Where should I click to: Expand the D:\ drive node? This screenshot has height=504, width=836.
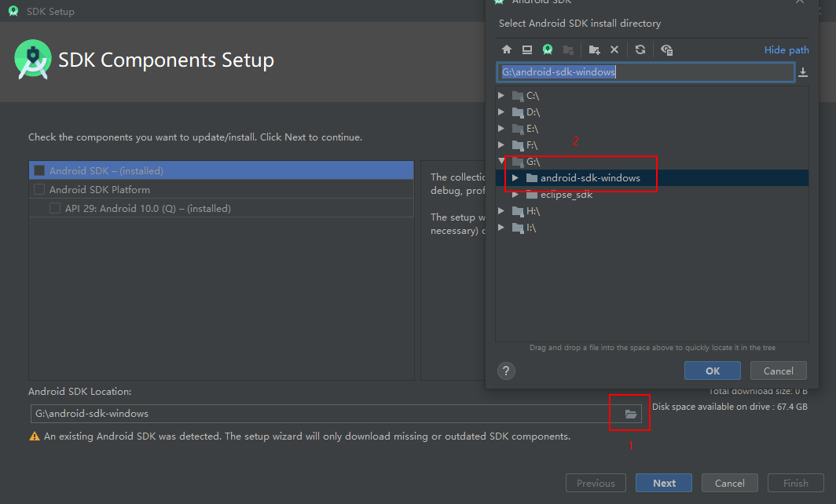(501, 112)
